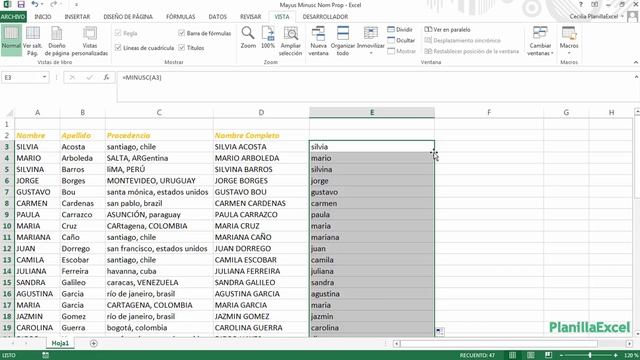Click Dividir window split
Screen dimensions: 640x360
(400, 29)
